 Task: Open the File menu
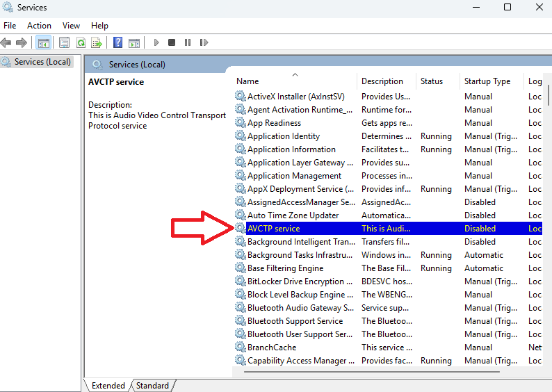click(x=10, y=25)
